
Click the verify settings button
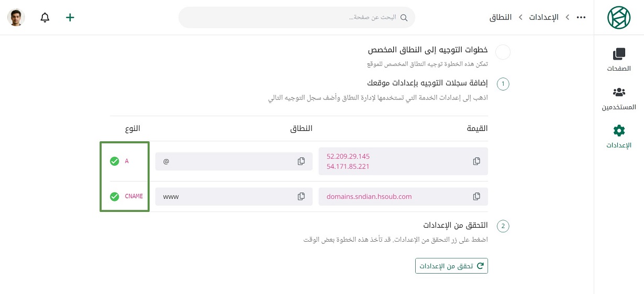(451, 266)
